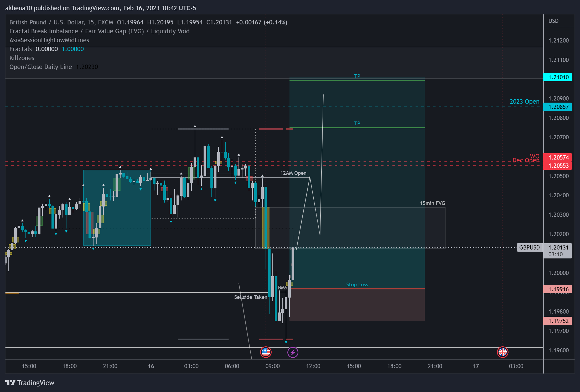Click the 1.21200 price axis value

pyautogui.click(x=558, y=40)
